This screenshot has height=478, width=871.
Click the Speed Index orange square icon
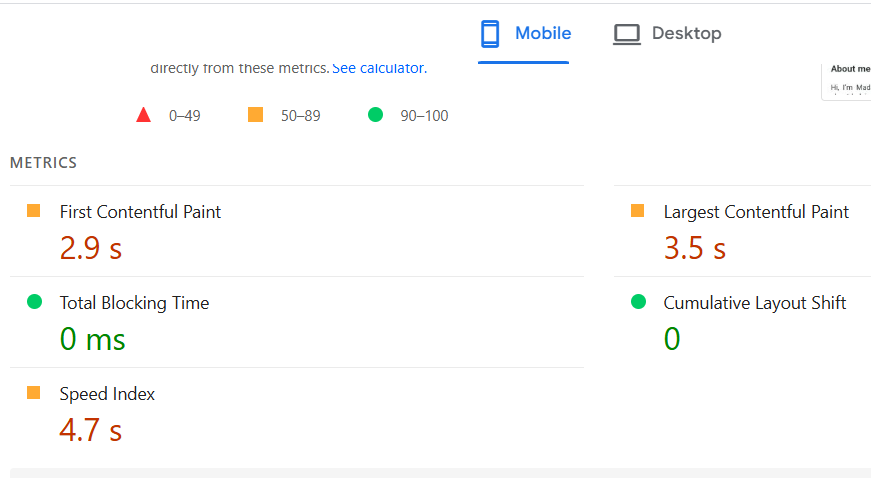coord(34,393)
